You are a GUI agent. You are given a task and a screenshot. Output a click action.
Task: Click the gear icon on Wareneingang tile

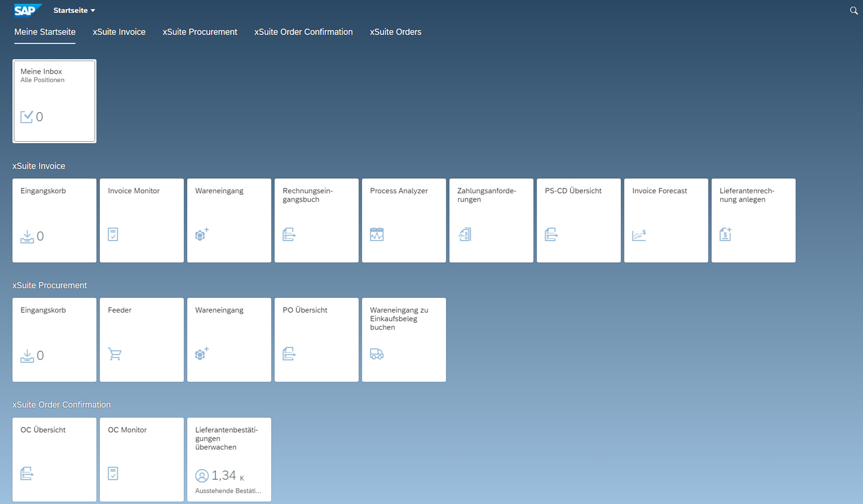point(201,235)
